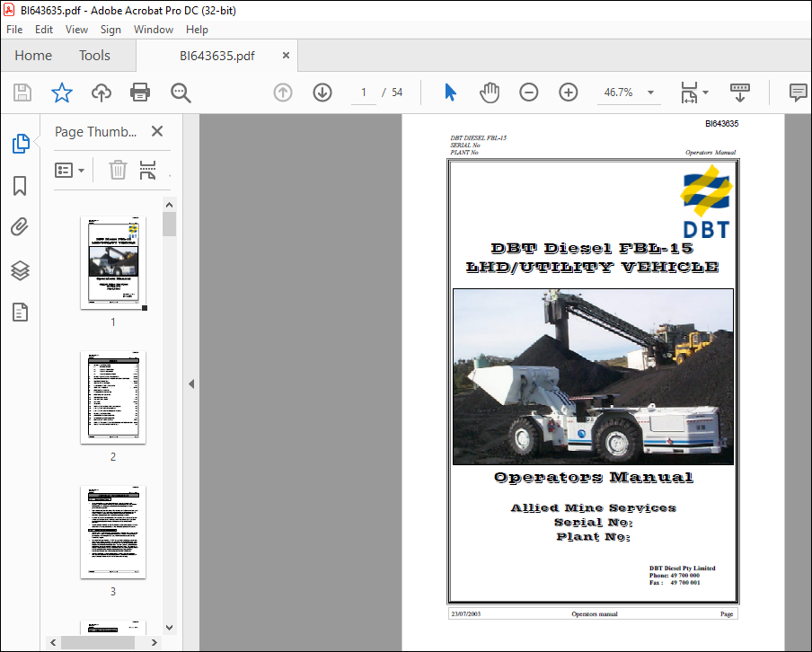812x652 pixels.
Task: Open the Attachments paperclip panel
Action: pyautogui.click(x=20, y=227)
